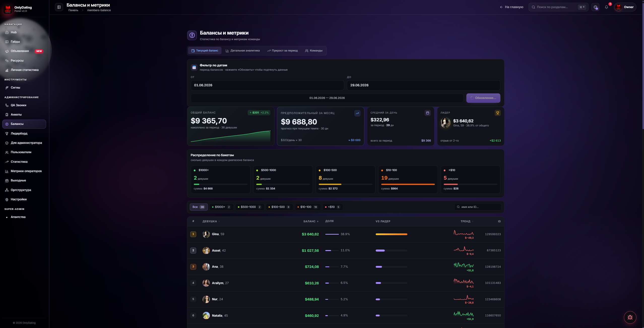The height and width of the screenshot is (328, 644).
Task: Sort the table by the Баланс column
Action: (x=311, y=221)
